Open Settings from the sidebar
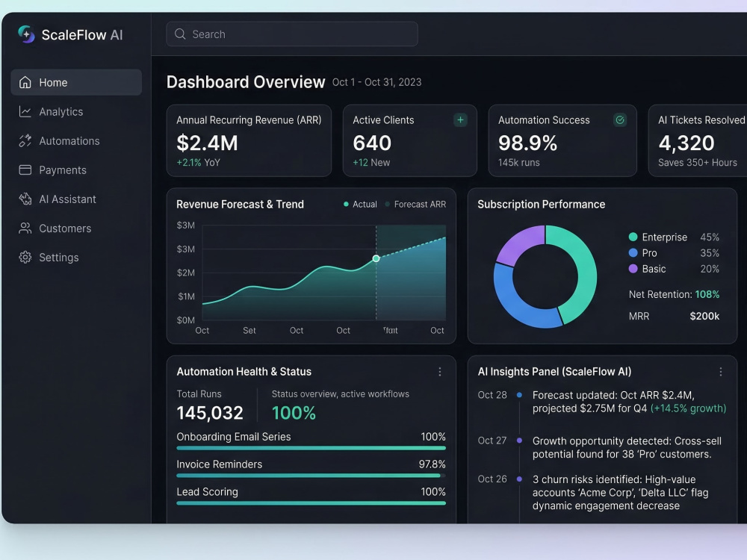747x560 pixels. (76, 257)
